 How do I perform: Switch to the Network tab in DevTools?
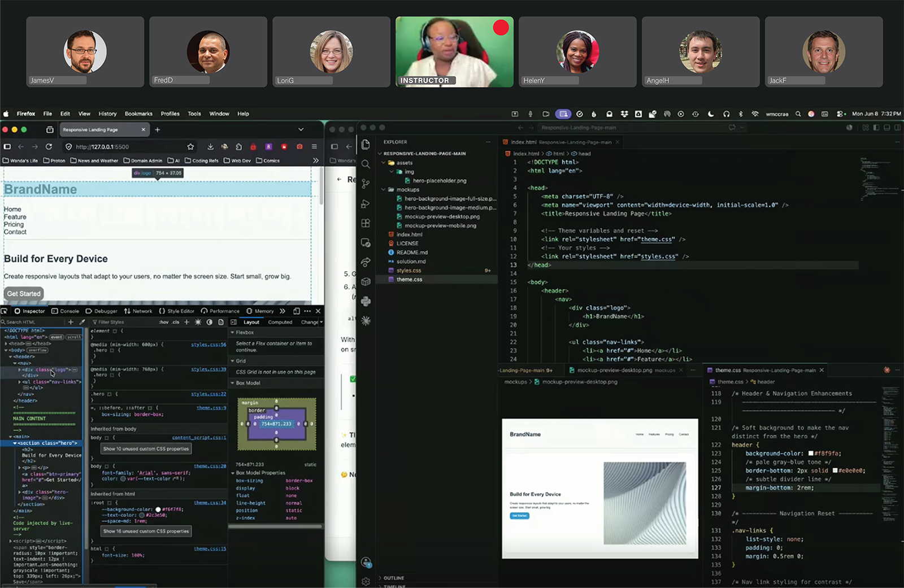138,311
